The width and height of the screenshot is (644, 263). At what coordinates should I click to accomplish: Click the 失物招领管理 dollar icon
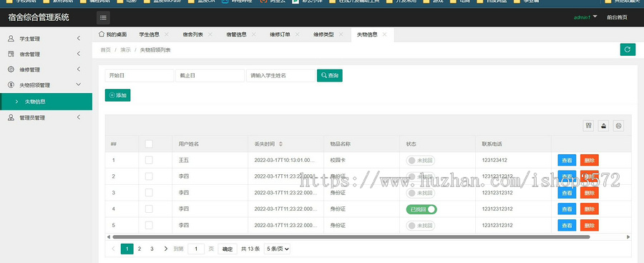pyautogui.click(x=11, y=85)
